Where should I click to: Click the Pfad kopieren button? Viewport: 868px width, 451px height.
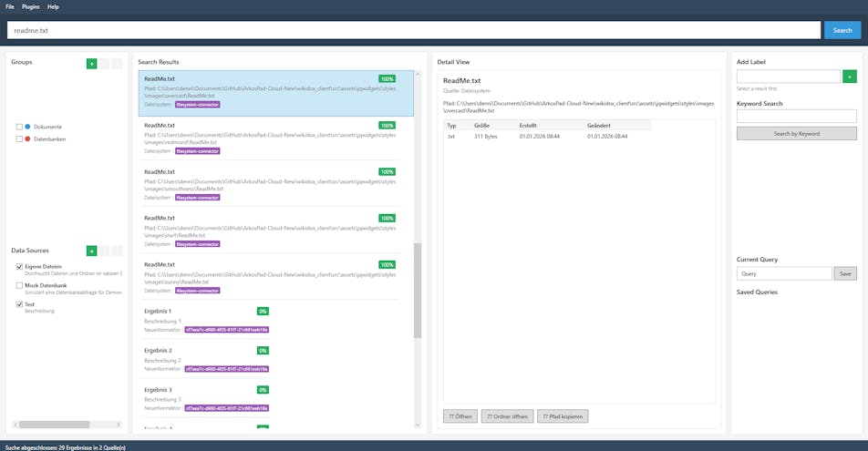pos(563,416)
